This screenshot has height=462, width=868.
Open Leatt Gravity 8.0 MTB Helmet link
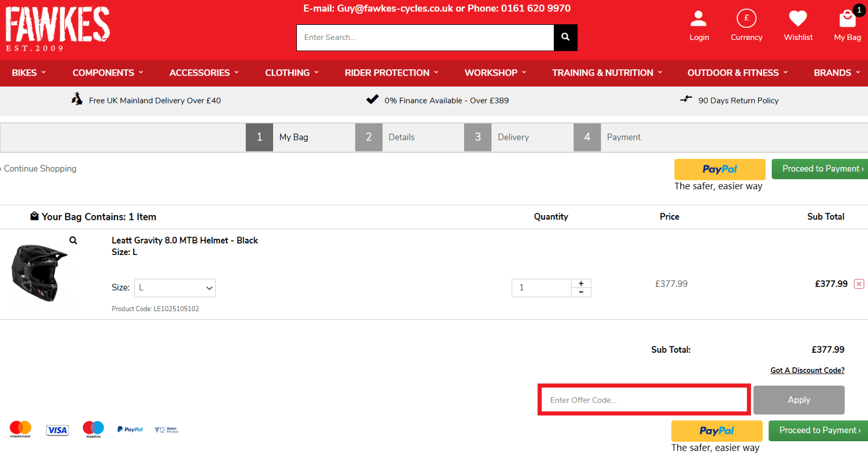[x=185, y=240]
